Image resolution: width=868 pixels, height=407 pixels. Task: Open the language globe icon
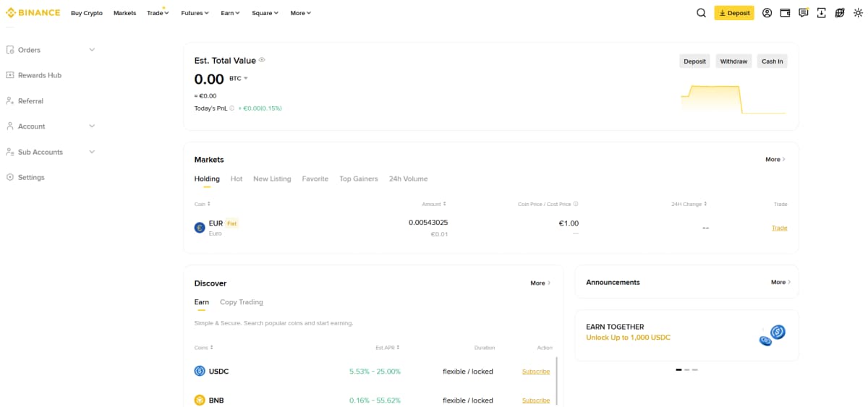point(840,13)
